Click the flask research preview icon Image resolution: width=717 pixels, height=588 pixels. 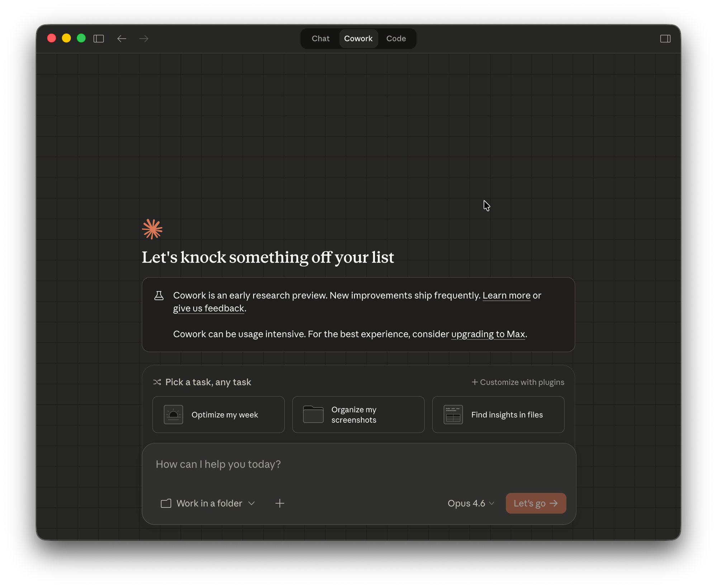[x=159, y=295]
